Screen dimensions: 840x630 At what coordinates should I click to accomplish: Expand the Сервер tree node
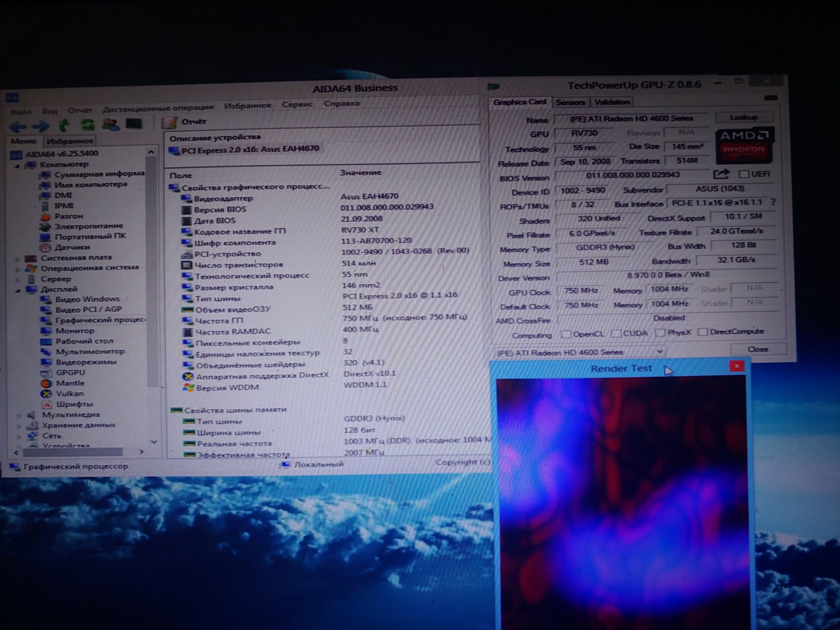(x=18, y=280)
